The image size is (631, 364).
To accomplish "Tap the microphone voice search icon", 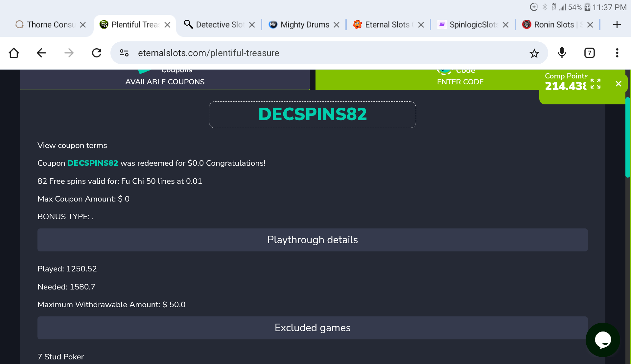I will 562,53.
